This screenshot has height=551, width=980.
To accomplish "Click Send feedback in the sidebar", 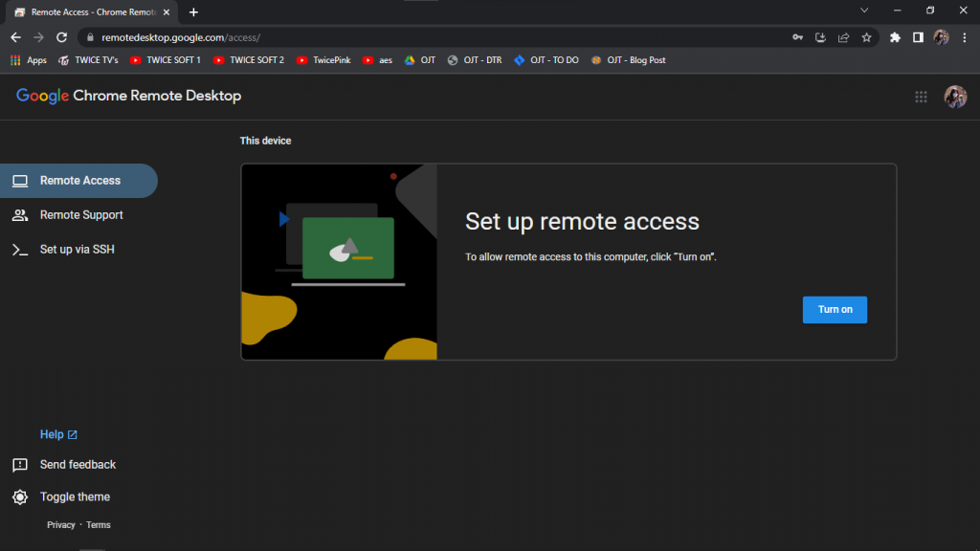I will (x=64, y=465).
